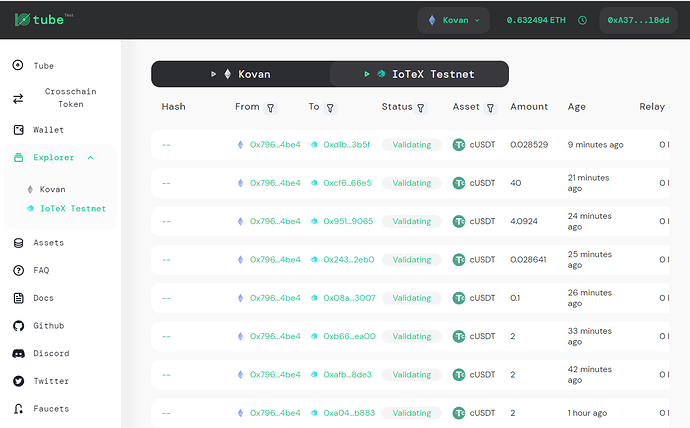Viewport: 690px width, 428px height.
Task: Click Ethereum icon beside sender in 21 minutes row
Action: 240,183
